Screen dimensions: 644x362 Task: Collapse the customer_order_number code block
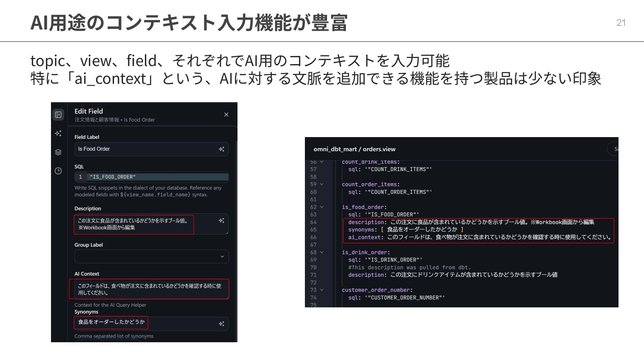pyautogui.click(x=322, y=290)
